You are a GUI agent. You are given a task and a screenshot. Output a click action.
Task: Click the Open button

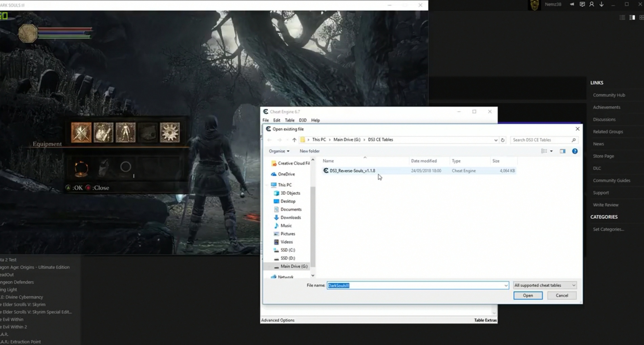coord(528,296)
